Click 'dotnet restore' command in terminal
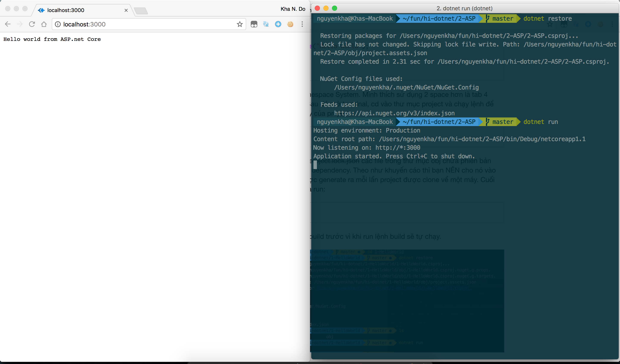This screenshot has height=364, width=620. pos(548,19)
